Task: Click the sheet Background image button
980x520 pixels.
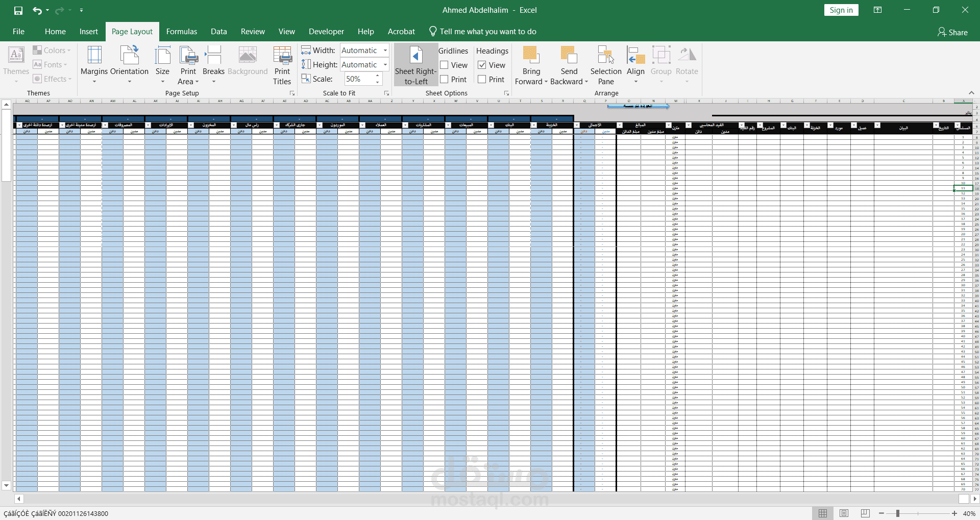Action: pyautogui.click(x=248, y=61)
